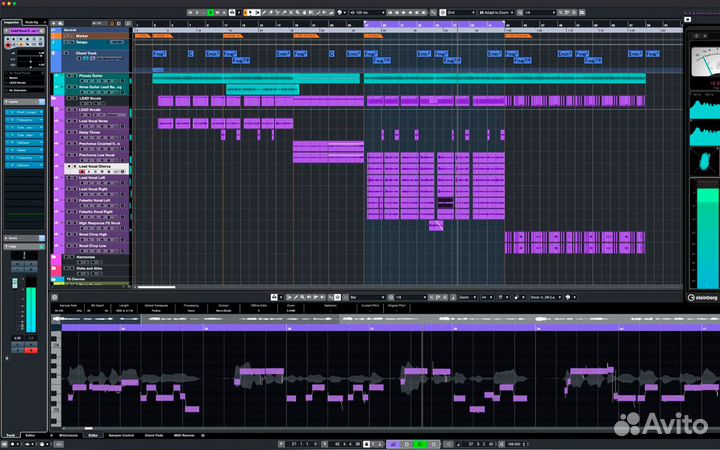Select the Zoom magnifier tool in top toolbar
This screenshot has height=450, width=720.
[298, 13]
